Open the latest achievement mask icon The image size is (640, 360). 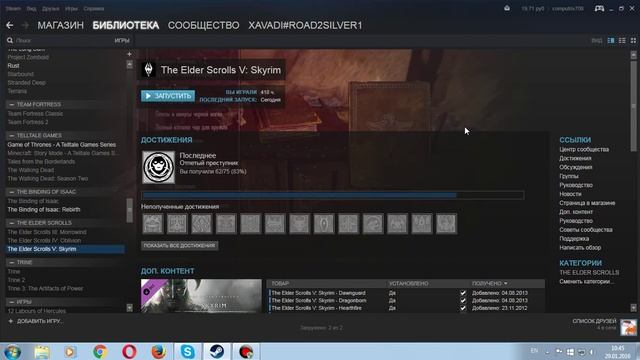[x=158, y=167]
